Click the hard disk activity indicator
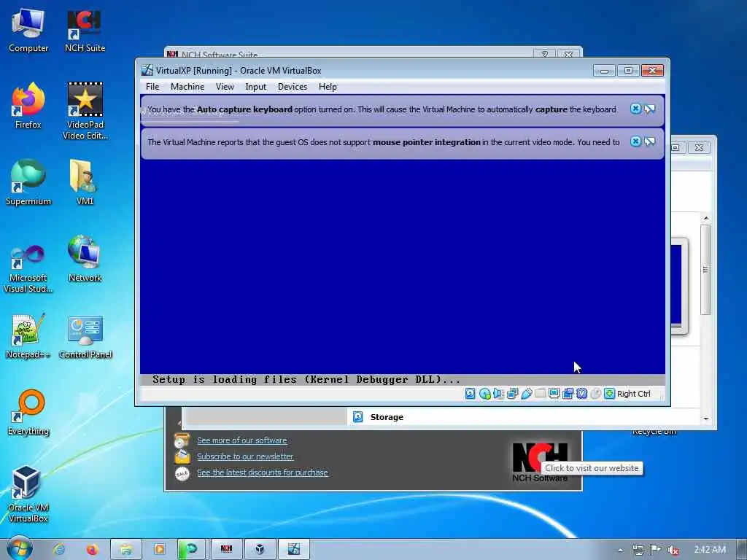Screen dimensions: 747x560 click(x=471, y=393)
